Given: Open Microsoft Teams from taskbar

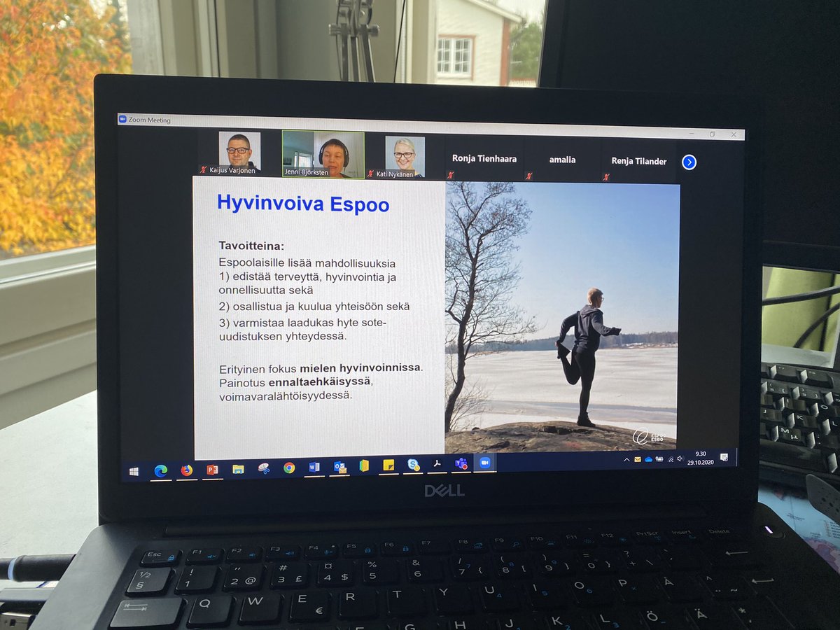Looking at the screenshot, I should (461, 464).
